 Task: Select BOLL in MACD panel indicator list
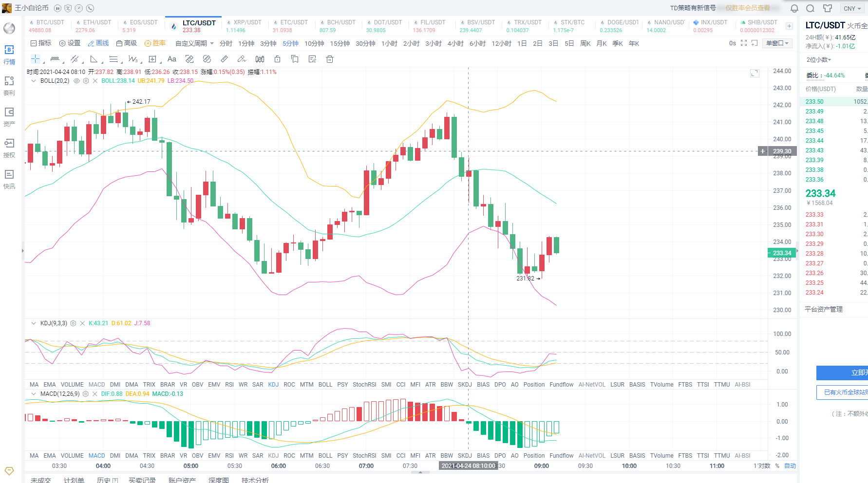click(325, 456)
